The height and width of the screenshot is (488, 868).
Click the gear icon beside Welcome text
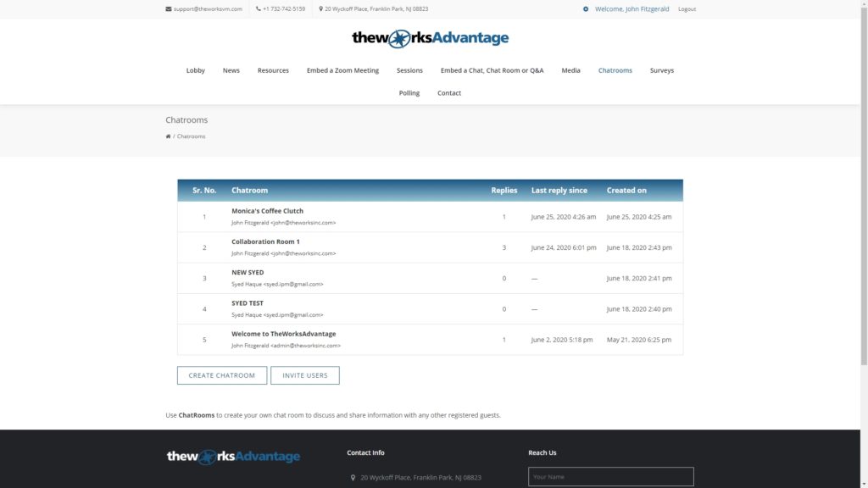[x=586, y=8]
